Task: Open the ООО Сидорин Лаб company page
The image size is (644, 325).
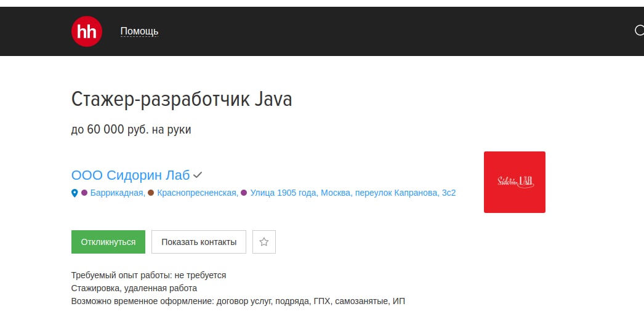Action: pyautogui.click(x=131, y=175)
